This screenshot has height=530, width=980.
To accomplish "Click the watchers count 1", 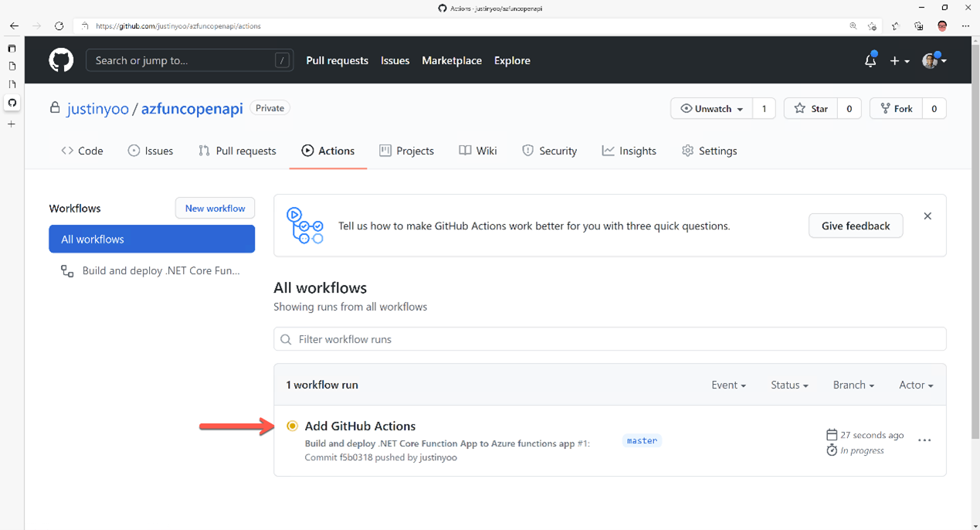I will (764, 108).
